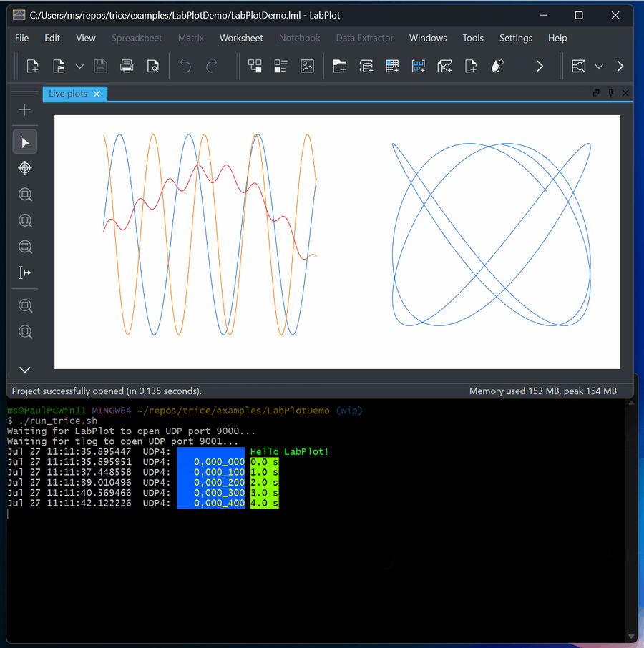Screen dimensions: 644x648
Task: Open dropdown beside the worksheet zoom icon
Action: point(598,66)
